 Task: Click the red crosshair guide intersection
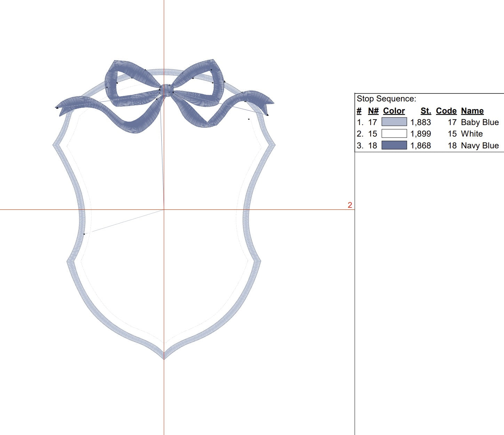click(164, 210)
